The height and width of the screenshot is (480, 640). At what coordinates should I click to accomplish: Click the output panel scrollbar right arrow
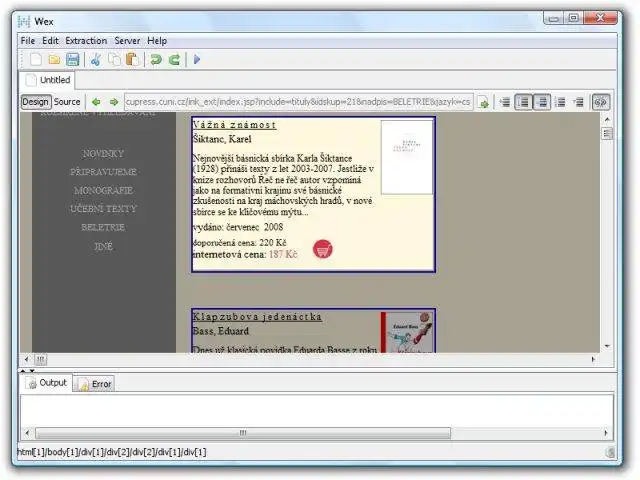tap(606, 433)
